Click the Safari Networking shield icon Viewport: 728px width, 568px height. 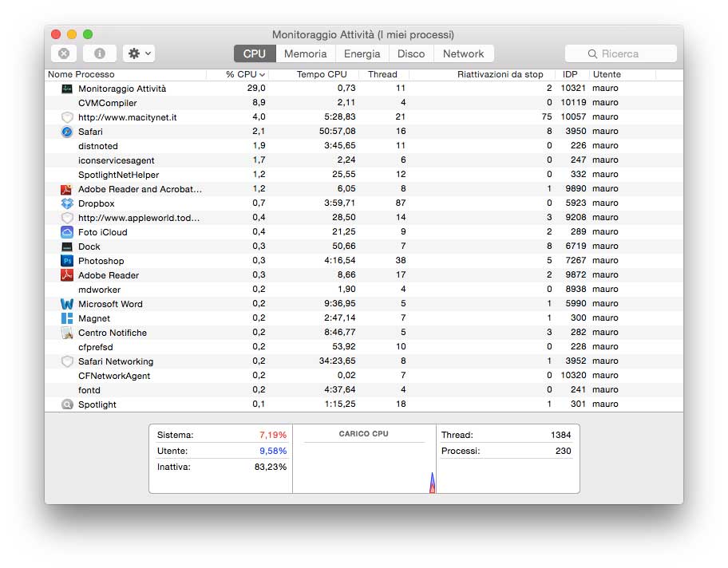point(67,362)
